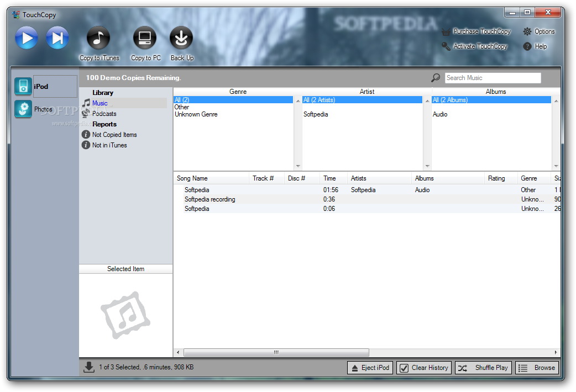The image size is (576, 392).
Task: Click the Next Track button
Action: pos(57,38)
